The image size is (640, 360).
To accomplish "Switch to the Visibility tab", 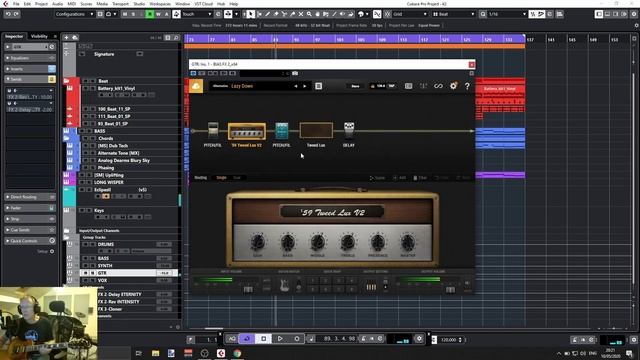I will [39, 36].
